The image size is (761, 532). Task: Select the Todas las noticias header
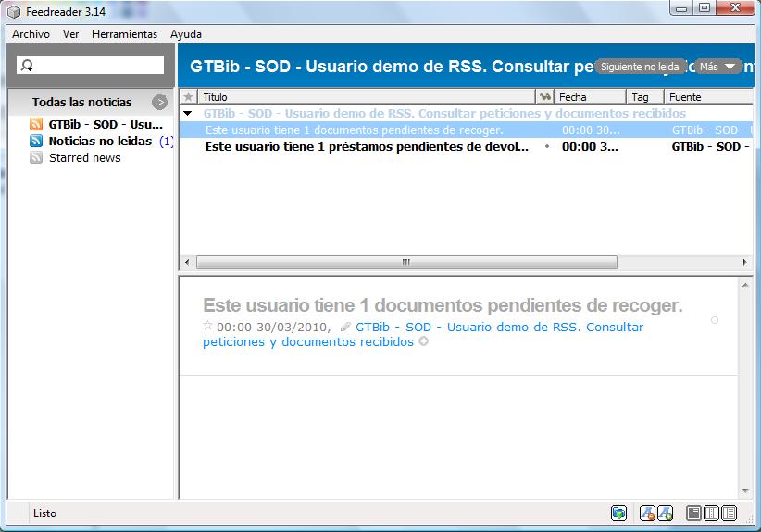pos(82,102)
